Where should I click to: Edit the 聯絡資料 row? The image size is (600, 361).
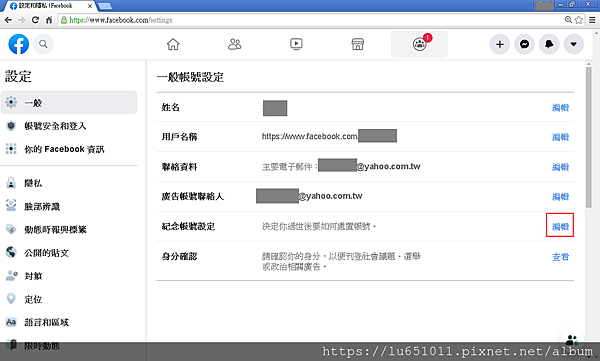coord(560,167)
